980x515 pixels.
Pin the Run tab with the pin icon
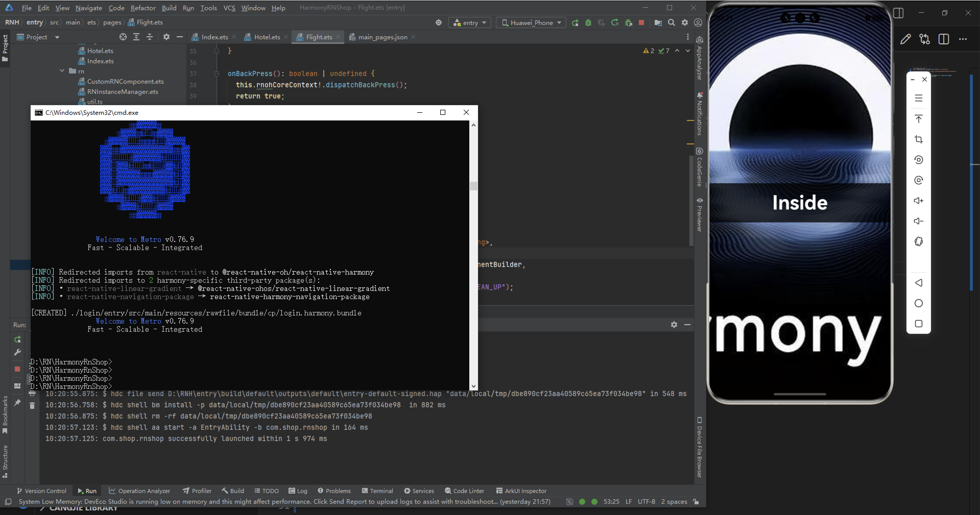[18, 402]
